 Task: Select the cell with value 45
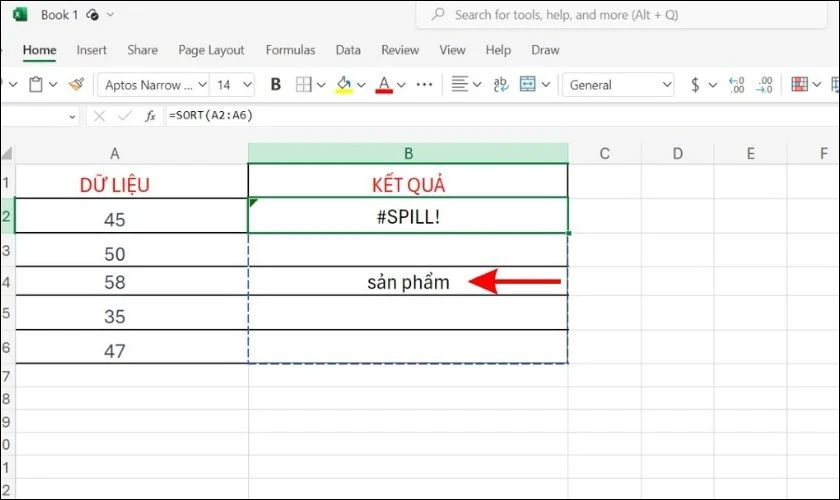[132, 215]
